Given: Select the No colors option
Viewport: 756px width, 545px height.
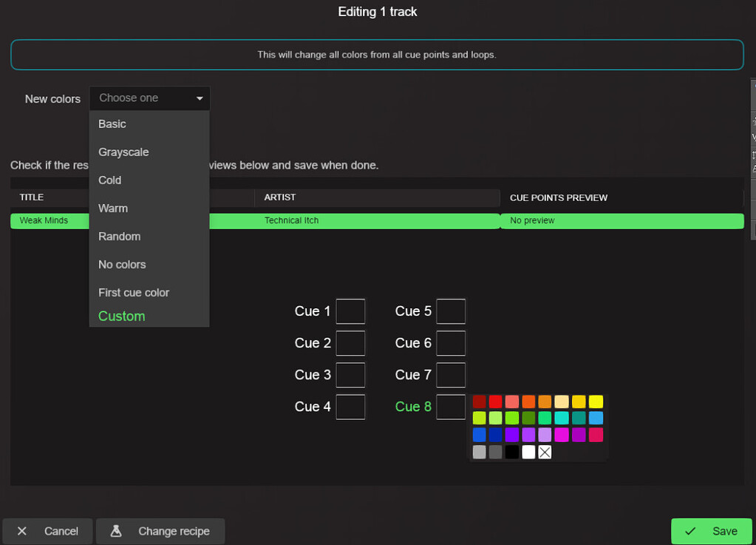Looking at the screenshot, I should 122,264.
